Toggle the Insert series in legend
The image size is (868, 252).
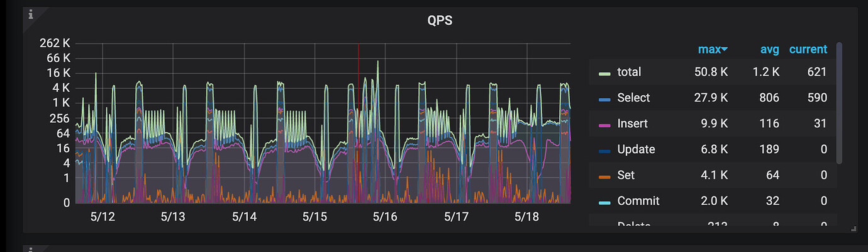[632, 123]
